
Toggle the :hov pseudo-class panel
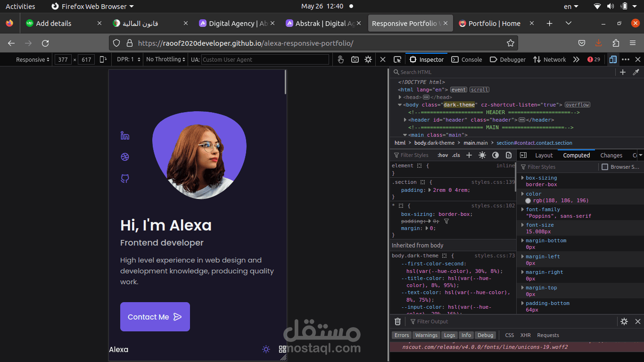pos(443,155)
